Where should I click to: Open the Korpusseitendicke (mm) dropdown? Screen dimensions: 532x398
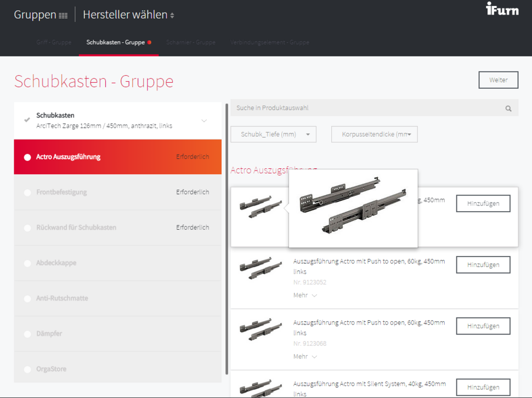coord(375,134)
